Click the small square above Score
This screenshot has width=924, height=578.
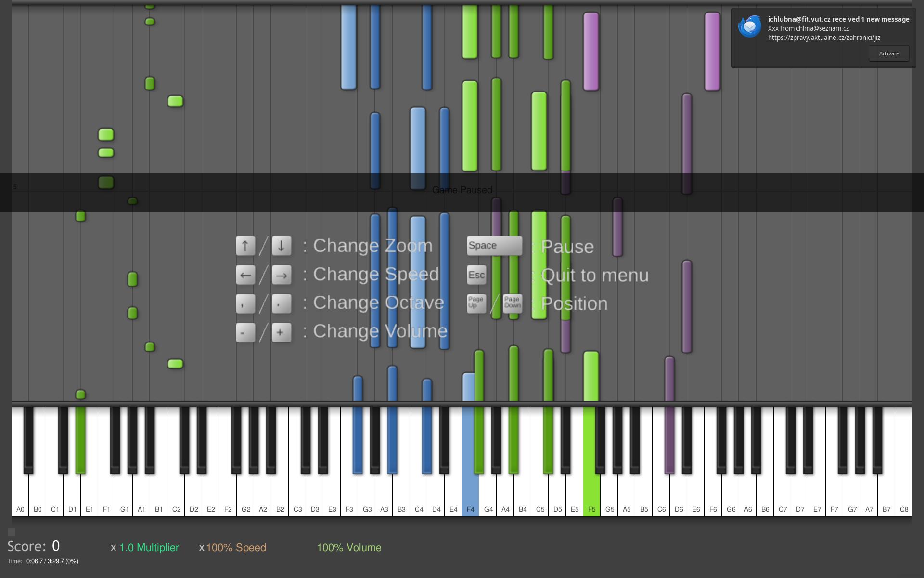(x=12, y=532)
